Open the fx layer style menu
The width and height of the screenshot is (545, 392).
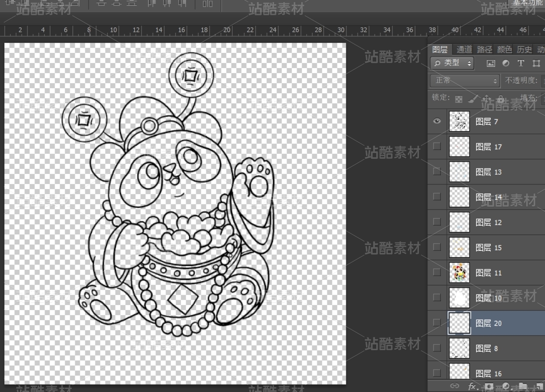pyautogui.click(x=472, y=386)
